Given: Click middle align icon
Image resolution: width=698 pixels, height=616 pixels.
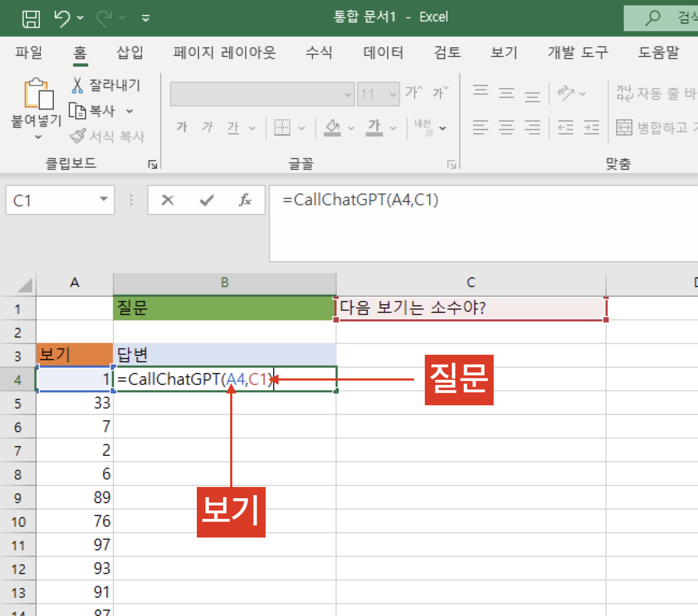Looking at the screenshot, I should (x=507, y=92).
